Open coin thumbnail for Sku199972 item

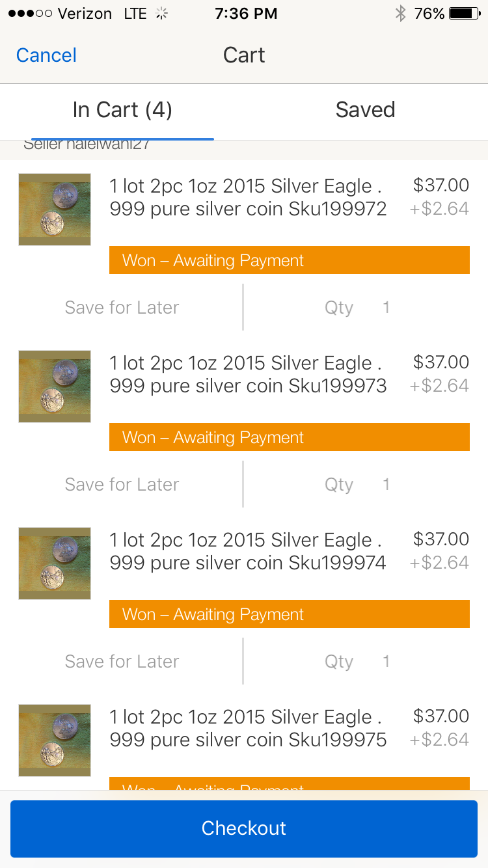[55, 210]
